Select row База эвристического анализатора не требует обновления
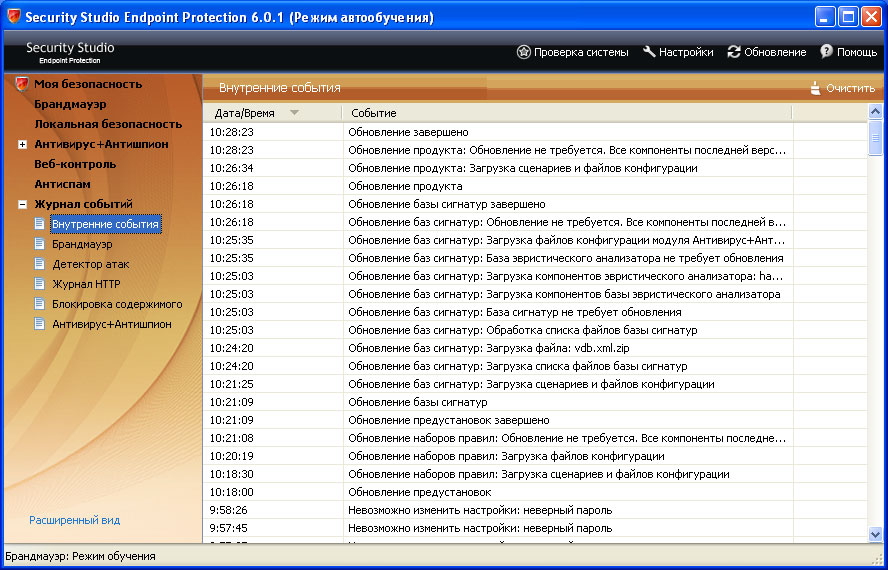 pyautogui.click(x=535, y=258)
